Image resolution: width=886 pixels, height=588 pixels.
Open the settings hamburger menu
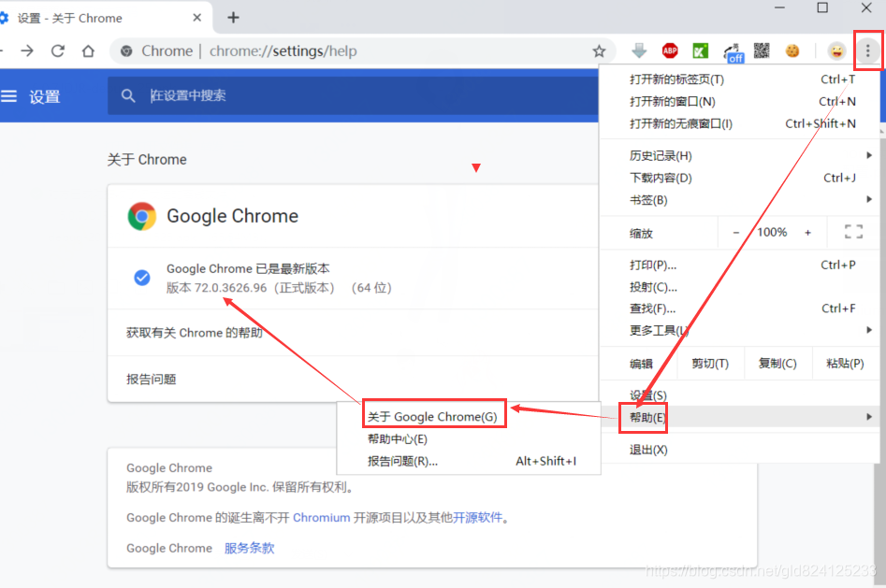pos(10,95)
